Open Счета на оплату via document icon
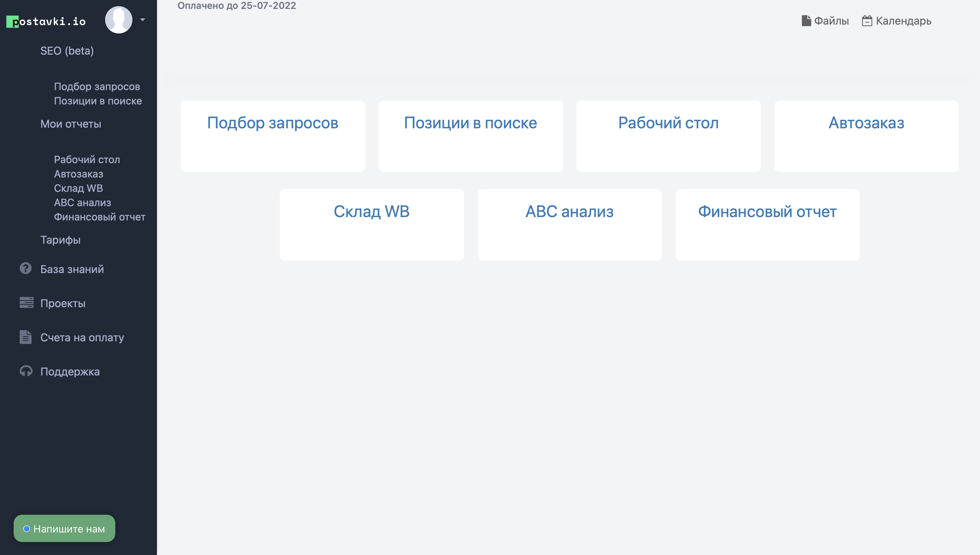980x555 pixels. click(x=25, y=337)
